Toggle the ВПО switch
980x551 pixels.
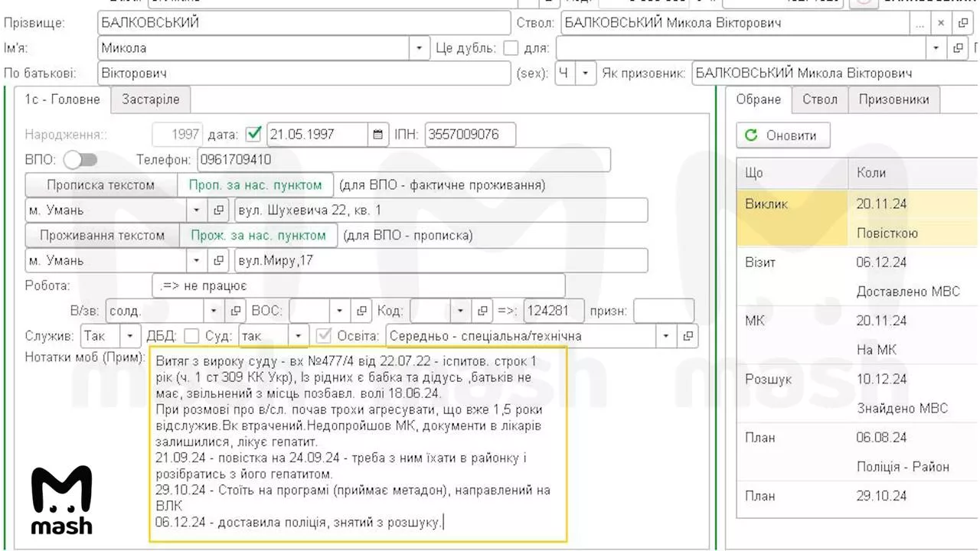coord(80,160)
